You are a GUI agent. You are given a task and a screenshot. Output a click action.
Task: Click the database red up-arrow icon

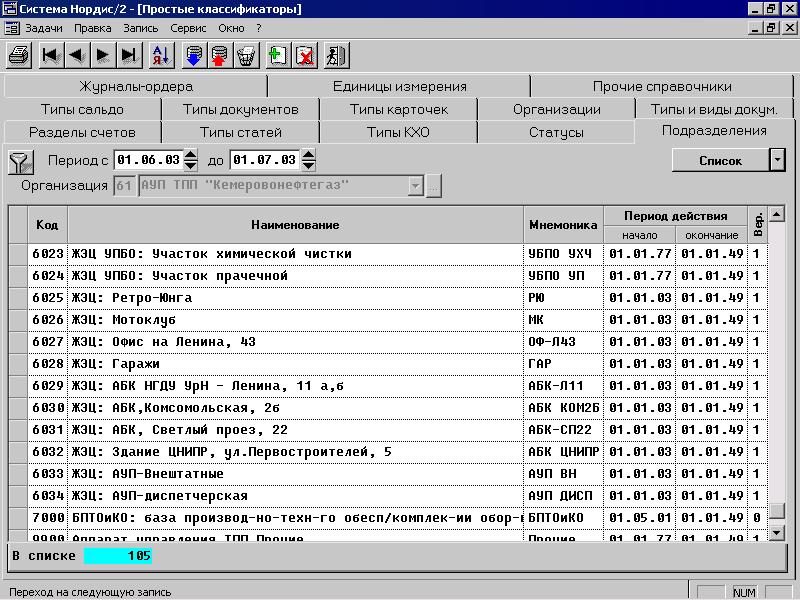[x=220, y=55]
